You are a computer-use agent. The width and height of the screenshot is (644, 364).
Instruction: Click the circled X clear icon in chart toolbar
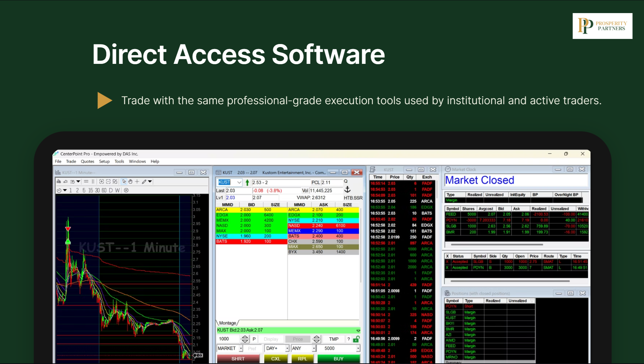click(126, 190)
